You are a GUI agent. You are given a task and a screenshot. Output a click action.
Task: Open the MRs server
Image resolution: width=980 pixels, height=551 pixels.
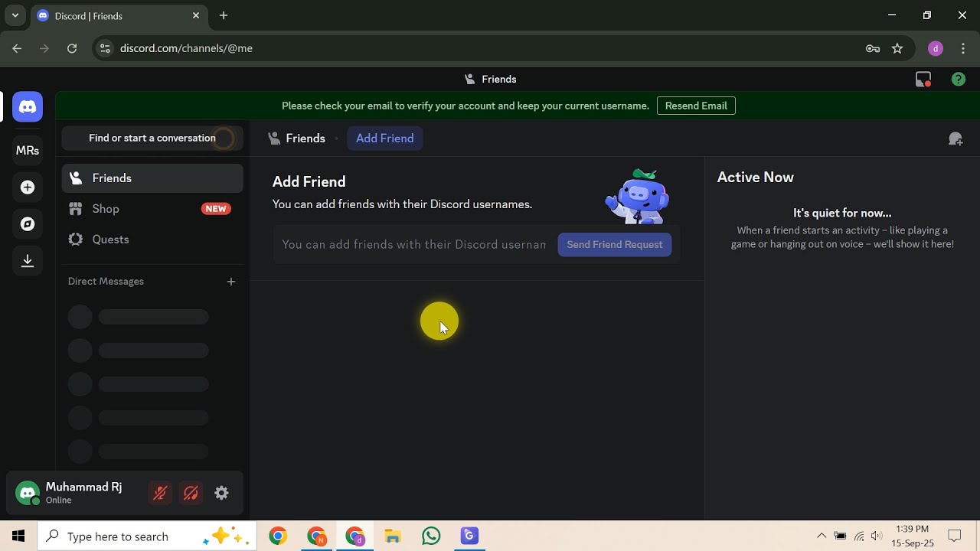coord(28,151)
